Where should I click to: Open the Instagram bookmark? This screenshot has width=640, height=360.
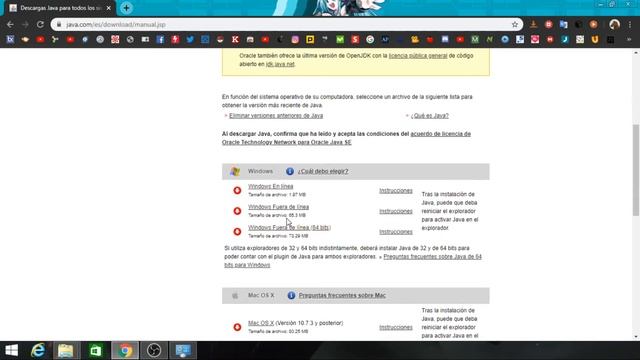(295, 40)
